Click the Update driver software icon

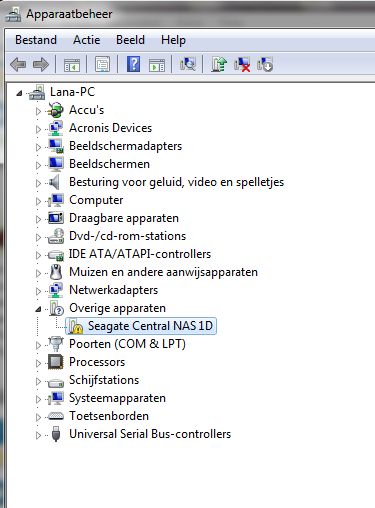click(x=219, y=64)
